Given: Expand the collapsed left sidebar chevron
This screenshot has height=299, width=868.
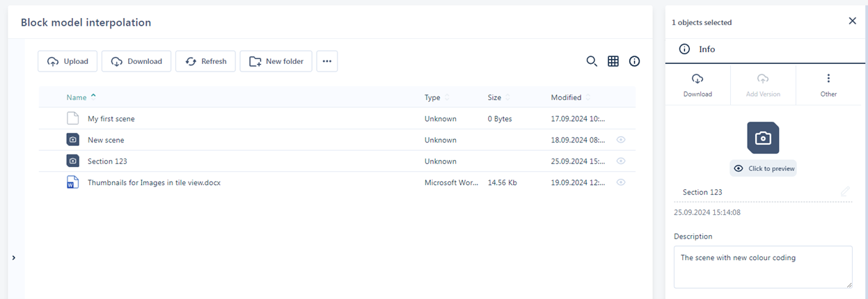Looking at the screenshot, I should (x=14, y=258).
